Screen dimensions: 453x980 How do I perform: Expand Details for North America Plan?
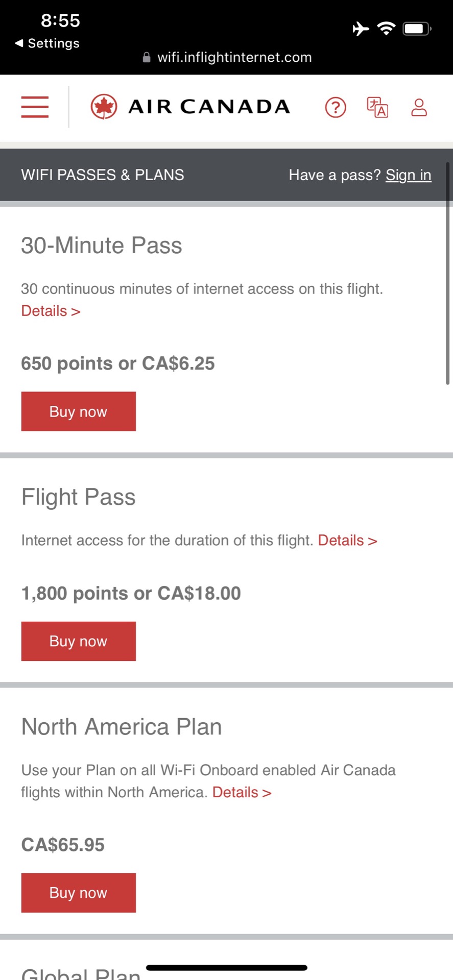[x=242, y=792]
